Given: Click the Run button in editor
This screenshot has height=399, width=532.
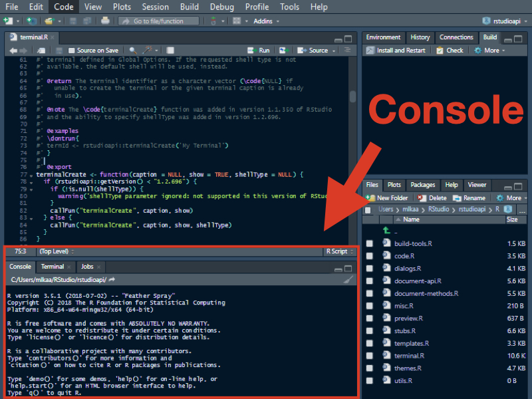Looking at the screenshot, I should (x=259, y=51).
